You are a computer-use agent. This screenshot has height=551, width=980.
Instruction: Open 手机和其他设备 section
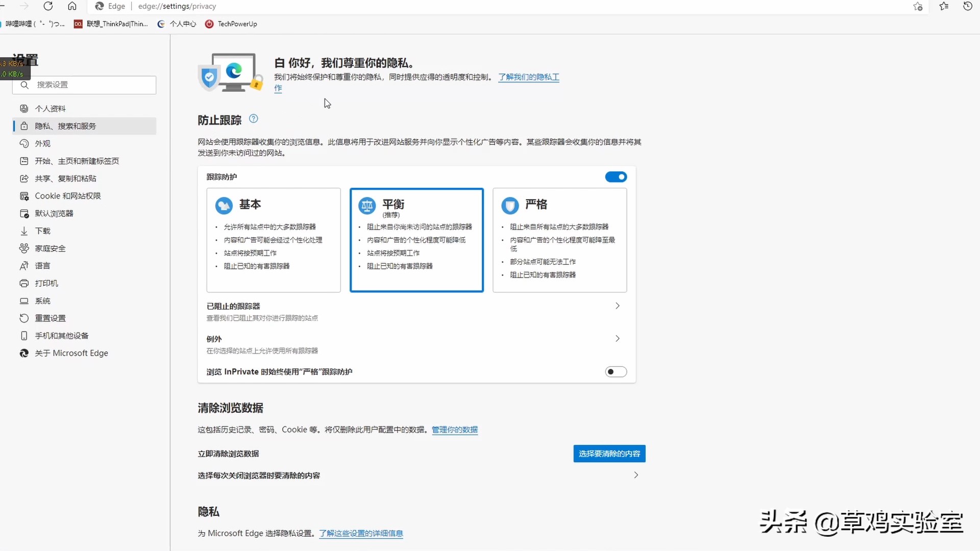pos(84,336)
